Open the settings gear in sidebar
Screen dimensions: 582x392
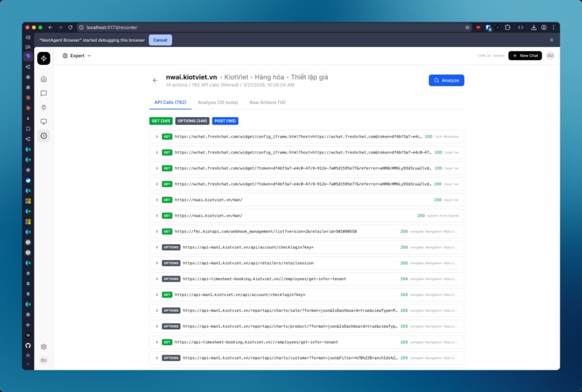[x=44, y=347]
